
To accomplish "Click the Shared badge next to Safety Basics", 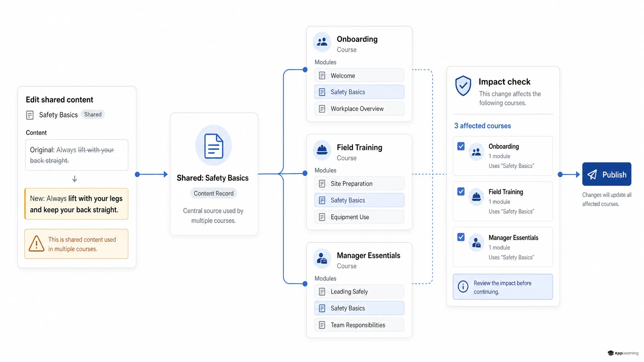I will click(x=93, y=115).
